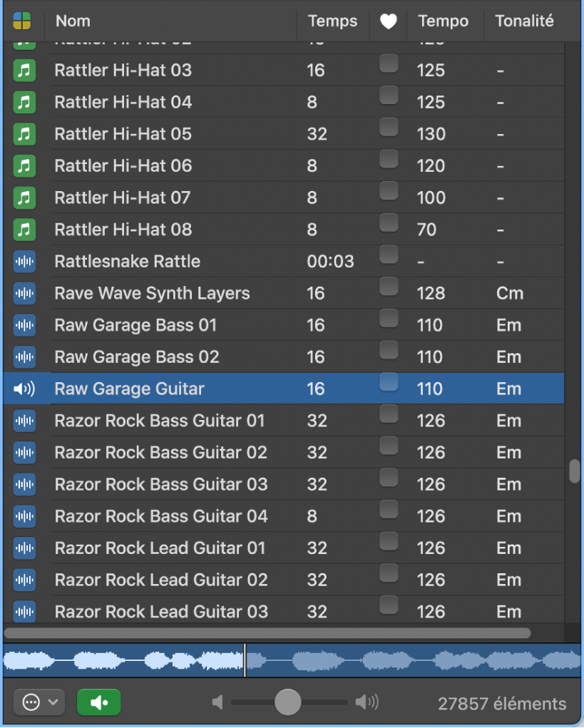This screenshot has height=728, width=584.
Task: Enable favorite for Razor Rock Bass Guitar 02
Action: pyautogui.click(x=389, y=446)
